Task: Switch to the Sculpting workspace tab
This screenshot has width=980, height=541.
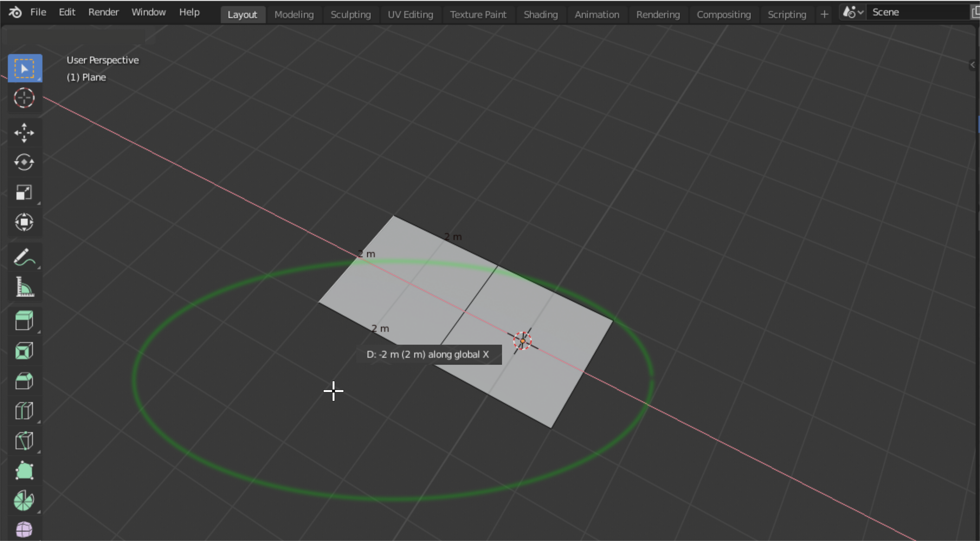Action: point(350,15)
